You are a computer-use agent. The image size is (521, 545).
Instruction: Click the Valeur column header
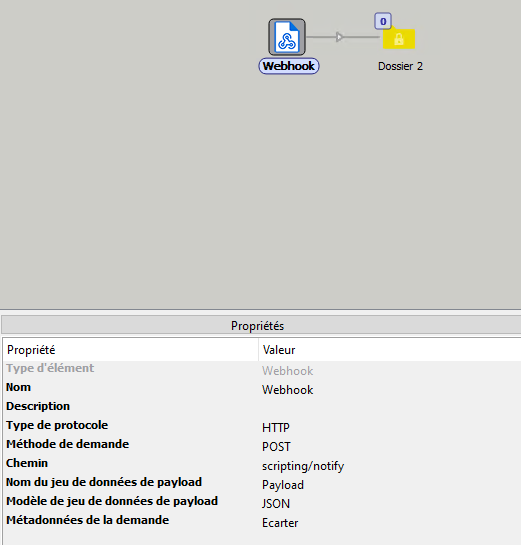(x=390, y=350)
